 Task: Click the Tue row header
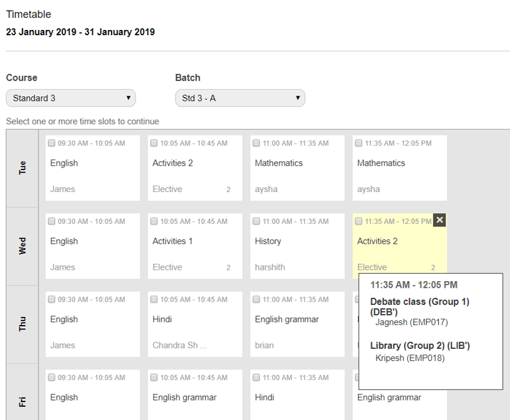click(x=23, y=168)
